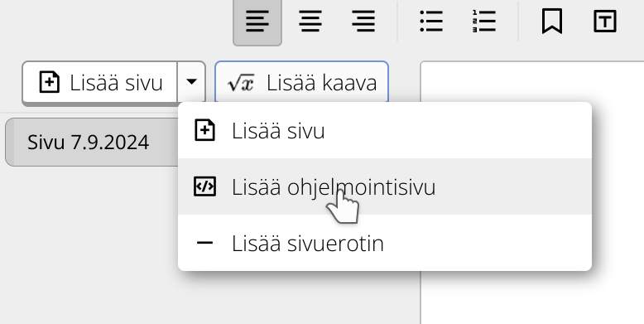Click the bookmark icon in toolbar
Image resolution: width=644 pixels, height=324 pixels.
(551, 22)
